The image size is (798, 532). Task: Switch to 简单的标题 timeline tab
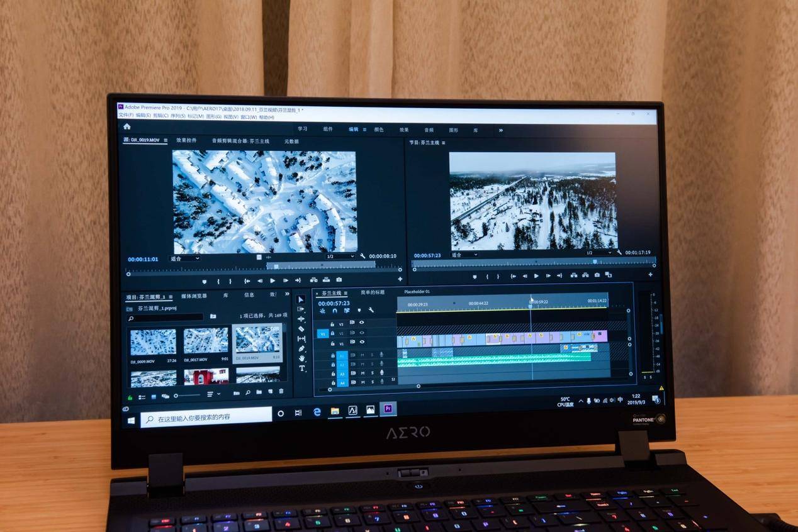373,292
